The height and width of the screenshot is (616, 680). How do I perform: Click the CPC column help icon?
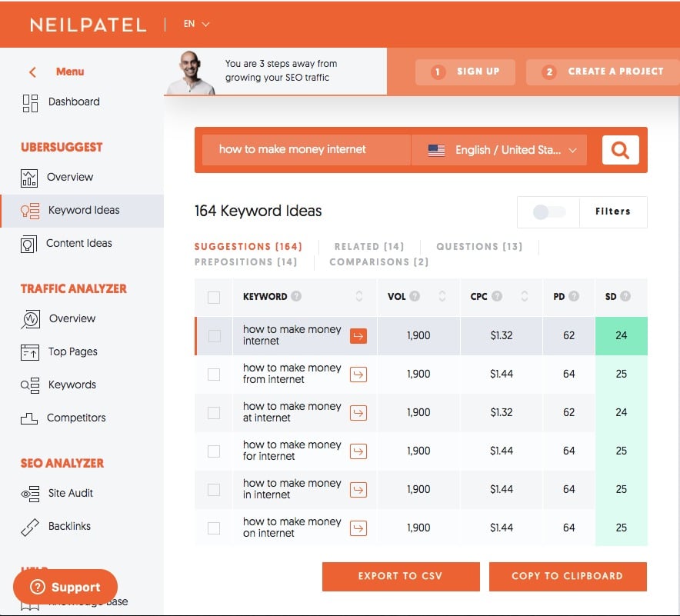coord(497,296)
